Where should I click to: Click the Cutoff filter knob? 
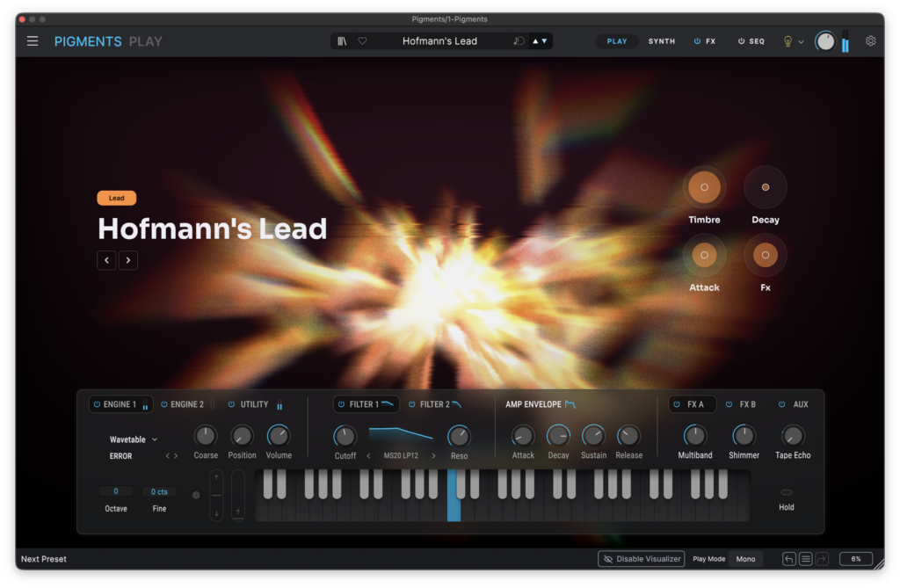(345, 437)
